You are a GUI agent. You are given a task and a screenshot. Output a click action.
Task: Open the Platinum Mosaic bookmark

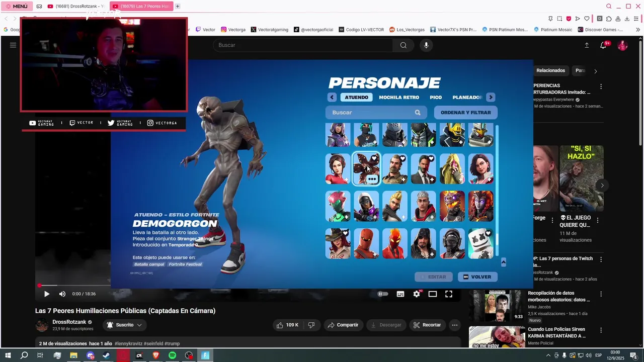[x=553, y=30]
